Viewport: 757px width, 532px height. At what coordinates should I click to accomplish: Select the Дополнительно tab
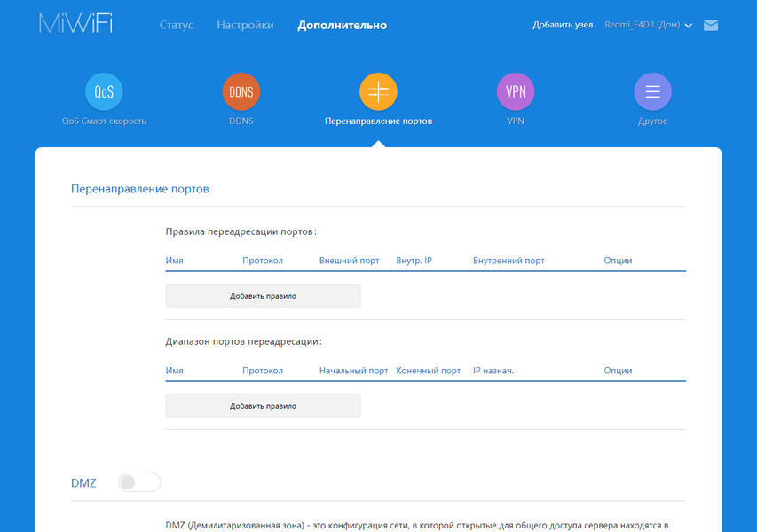coord(343,25)
